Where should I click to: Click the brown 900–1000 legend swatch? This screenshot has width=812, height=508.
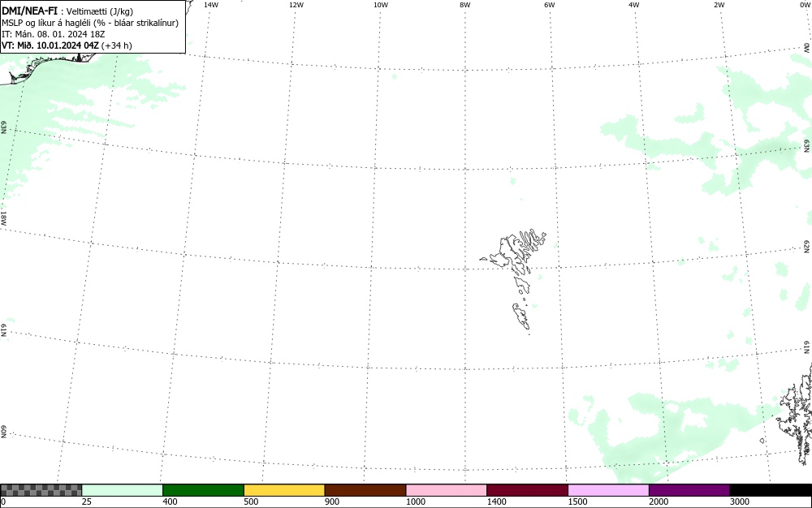click(365, 490)
